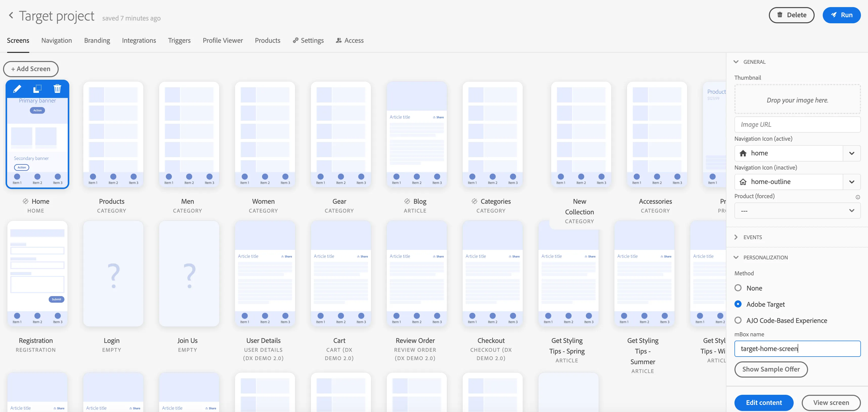Collapse the GENERAL section
Image resolution: width=868 pixels, height=412 pixels.
(736, 62)
